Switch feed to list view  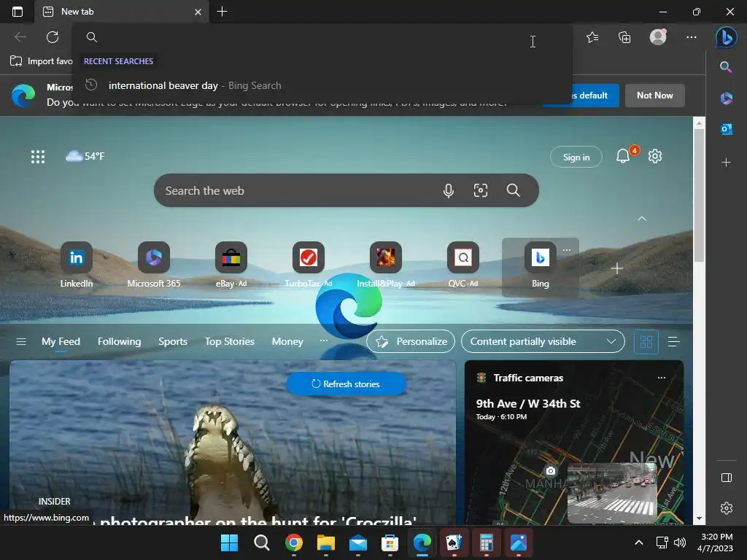click(x=673, y=341)
